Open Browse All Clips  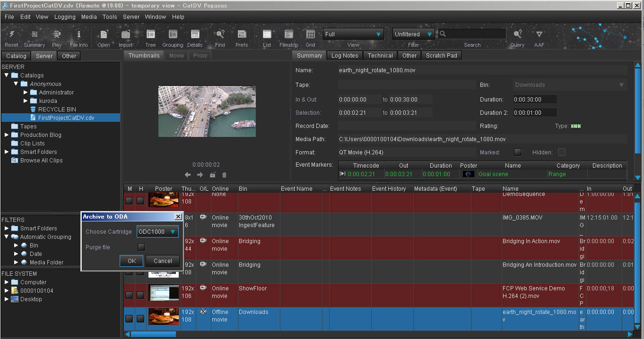click(x=41, y=160)
